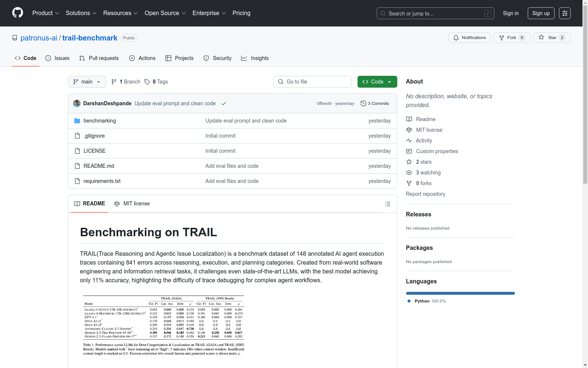Open the Insights tab
Viewport: 588px width, 368px height.
(255, 58)
